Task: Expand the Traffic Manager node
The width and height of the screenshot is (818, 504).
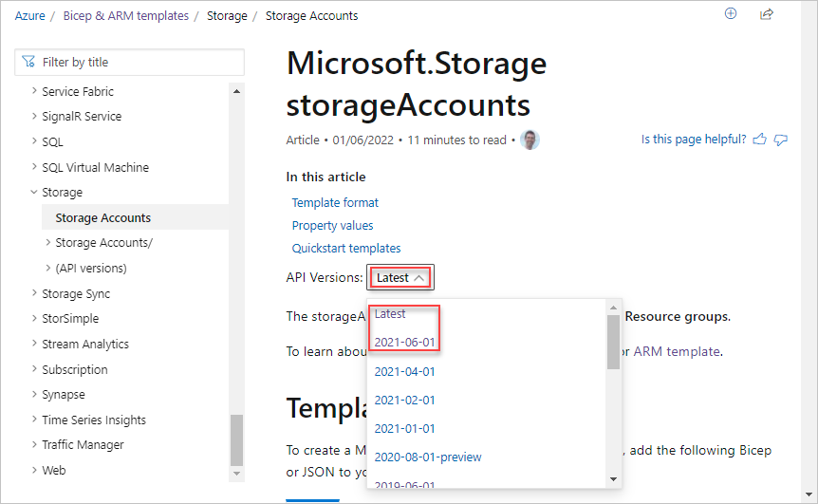Action: (x=34, y=444)
